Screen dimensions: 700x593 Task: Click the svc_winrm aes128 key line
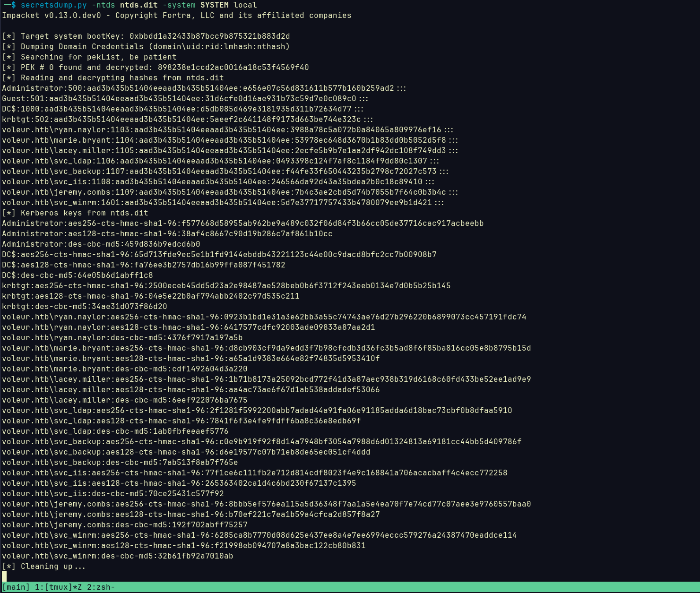click(x=184, y=546)
